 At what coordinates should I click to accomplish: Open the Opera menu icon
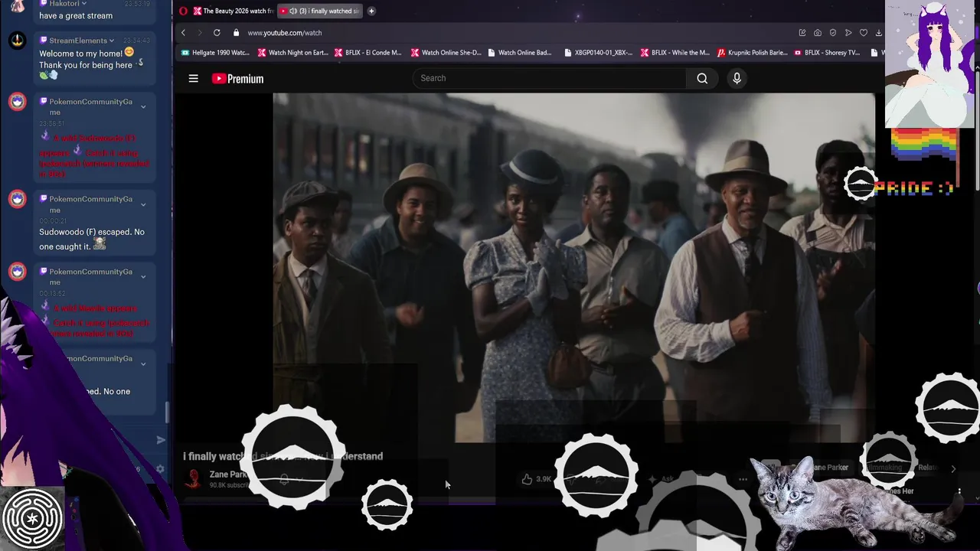183,11
